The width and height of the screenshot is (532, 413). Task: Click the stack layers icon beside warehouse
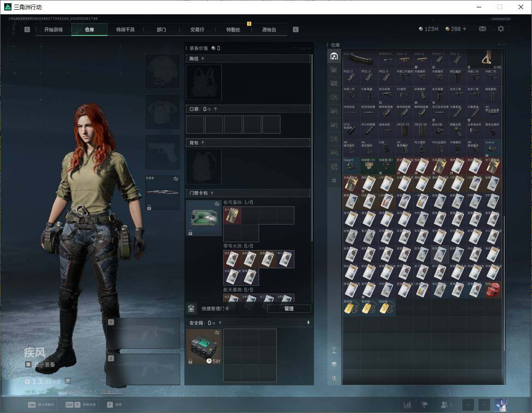pos(334,364)
